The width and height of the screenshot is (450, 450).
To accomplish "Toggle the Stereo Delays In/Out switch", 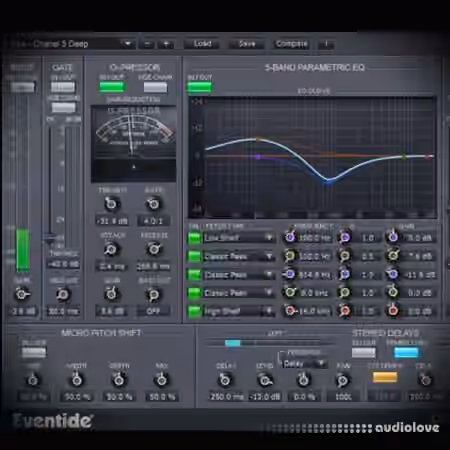I will (x=363, y=352).
